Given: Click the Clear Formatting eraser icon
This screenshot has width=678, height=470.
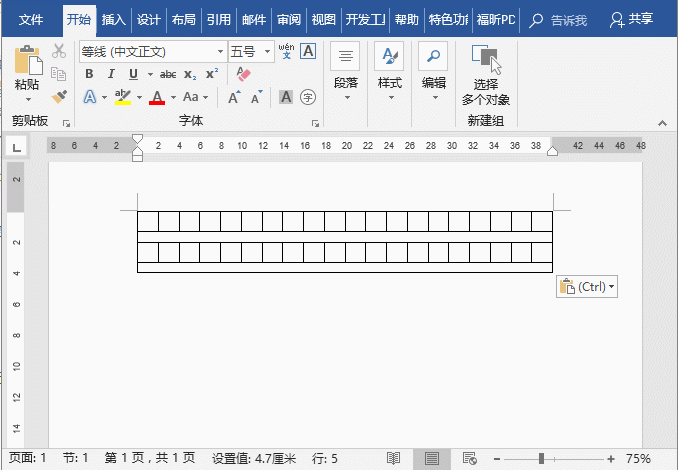Looking at the screenshot, I should coord(243,74).
